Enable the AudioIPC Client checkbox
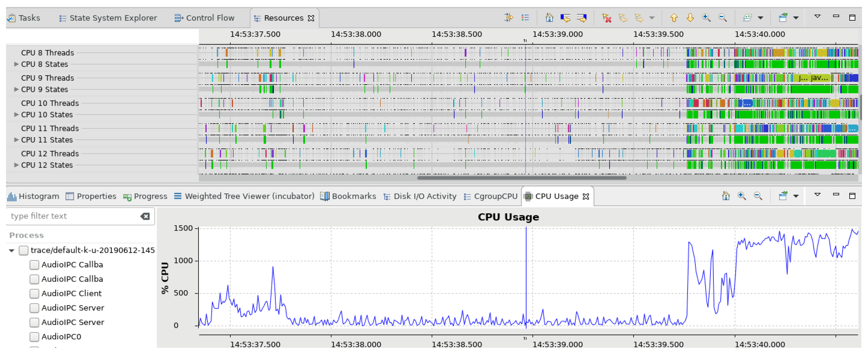The height and width of the screenshot is (354, 868). 34,294
